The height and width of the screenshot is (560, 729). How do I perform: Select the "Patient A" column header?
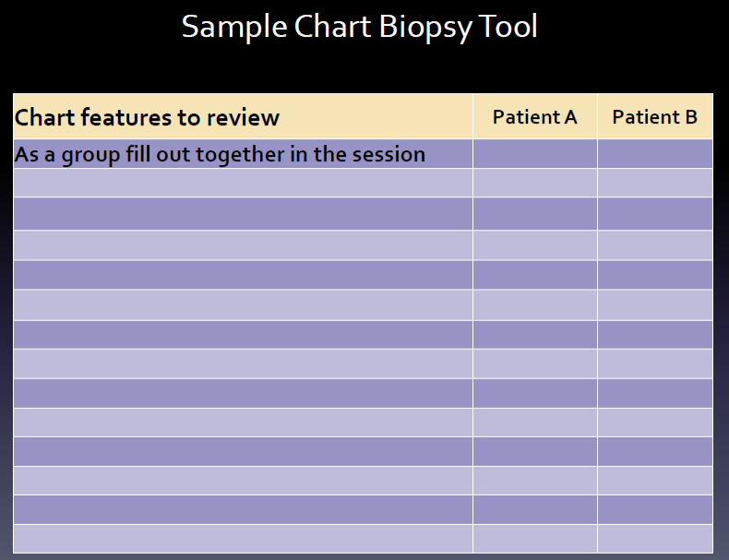[x=535, y=116]
